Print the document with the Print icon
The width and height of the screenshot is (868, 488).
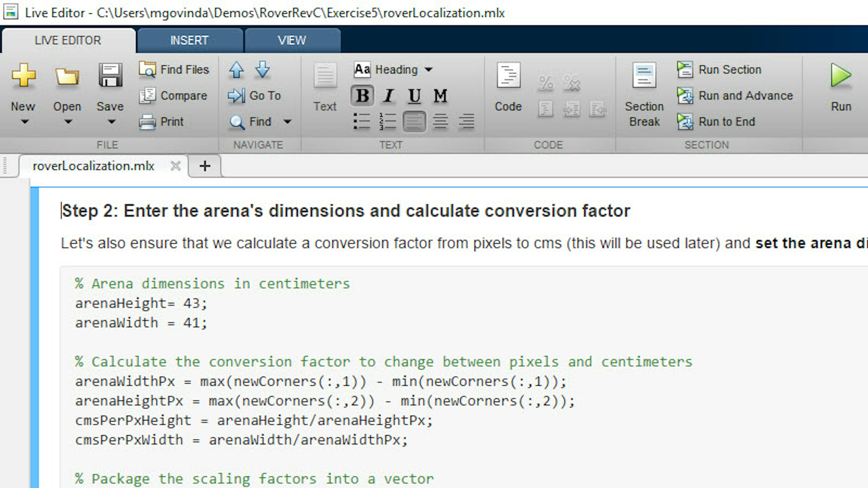click(x=147, y=122)
